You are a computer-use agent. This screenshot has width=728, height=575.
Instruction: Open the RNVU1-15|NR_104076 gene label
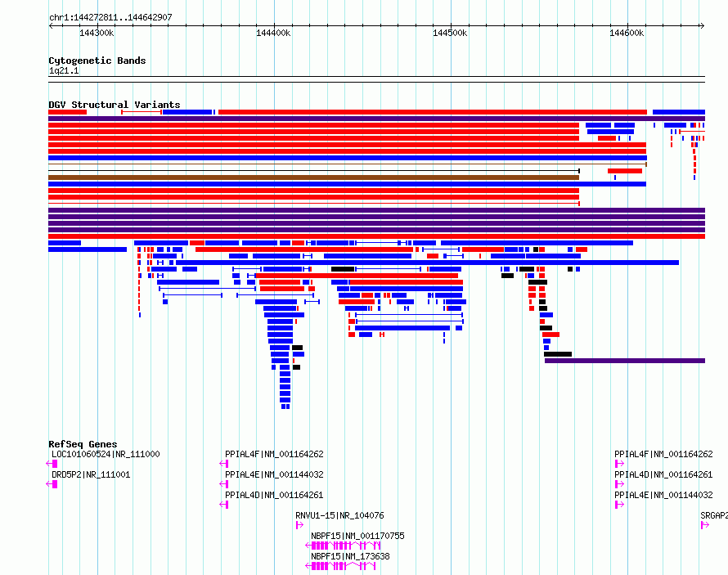[339, 515]
